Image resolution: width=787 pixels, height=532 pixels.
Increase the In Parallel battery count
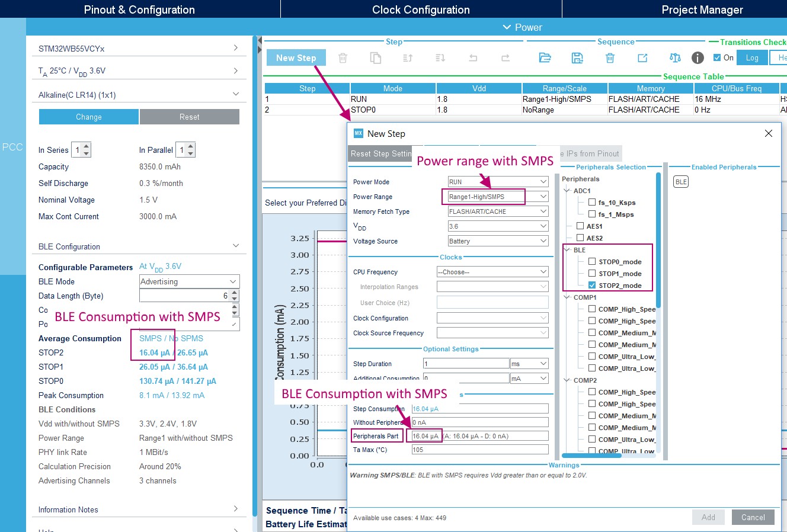(x=190, y=146)
